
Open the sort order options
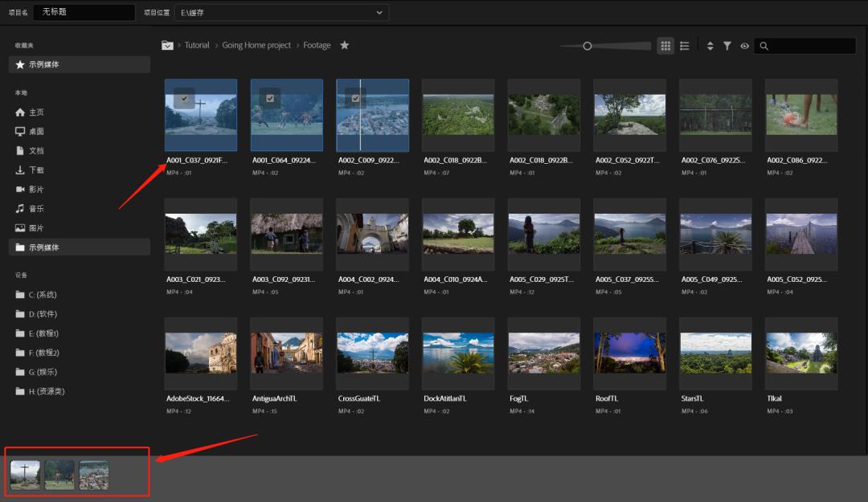tap(710, 47)
